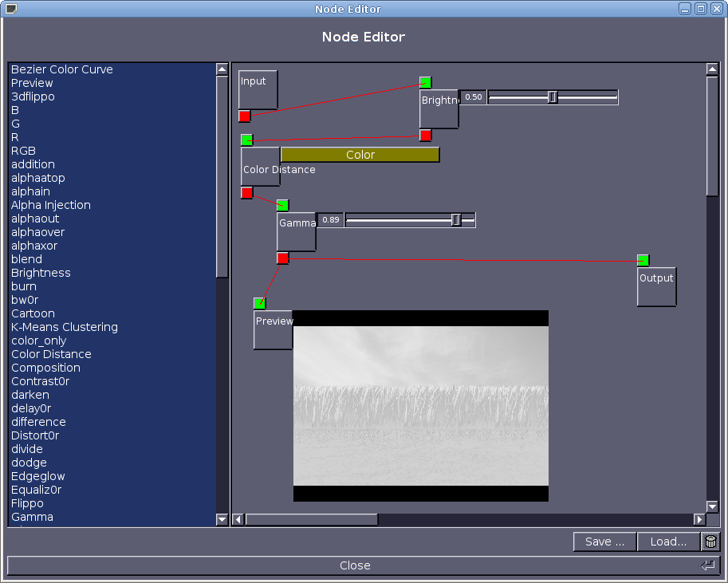
Task: Click the Gamma slider handle
Action: pyautogui.click(x=456, y=219)
